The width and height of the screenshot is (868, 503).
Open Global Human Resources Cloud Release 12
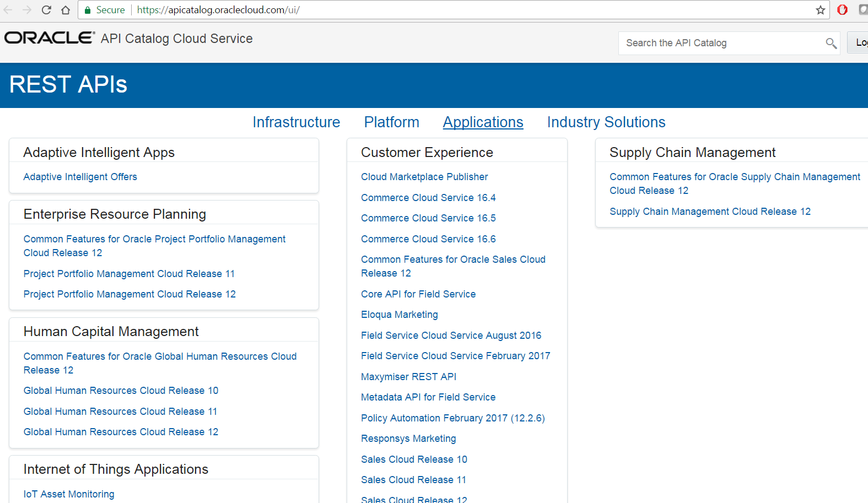(121, 432)
